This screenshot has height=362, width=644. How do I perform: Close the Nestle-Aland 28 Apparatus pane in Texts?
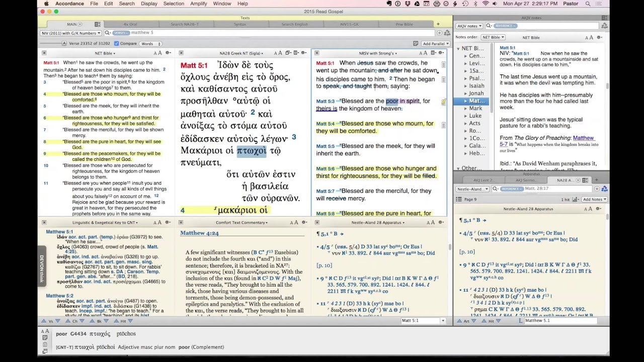[317, 222]
